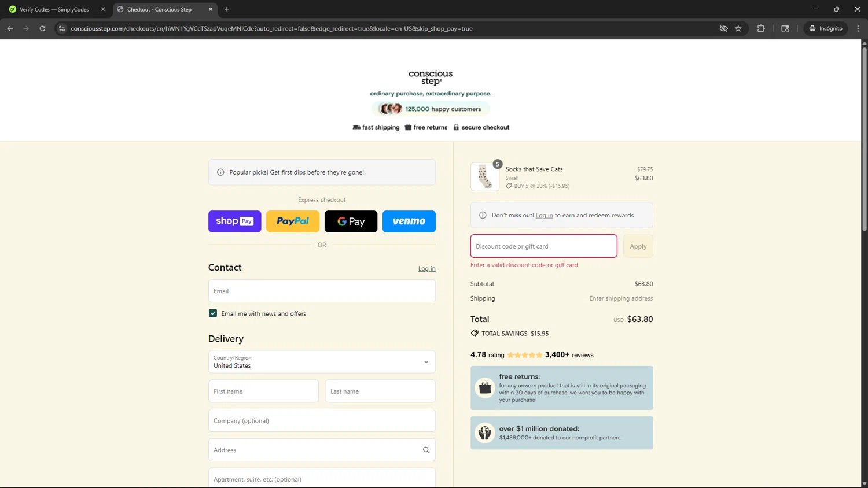The width and height of the screenshot is (868, 488).
Task: Click the Log in link next to Contact
Action: [427, 269]
